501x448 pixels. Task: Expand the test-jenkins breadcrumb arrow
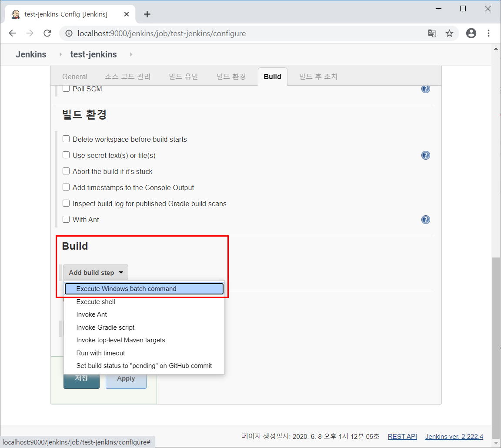131,54
